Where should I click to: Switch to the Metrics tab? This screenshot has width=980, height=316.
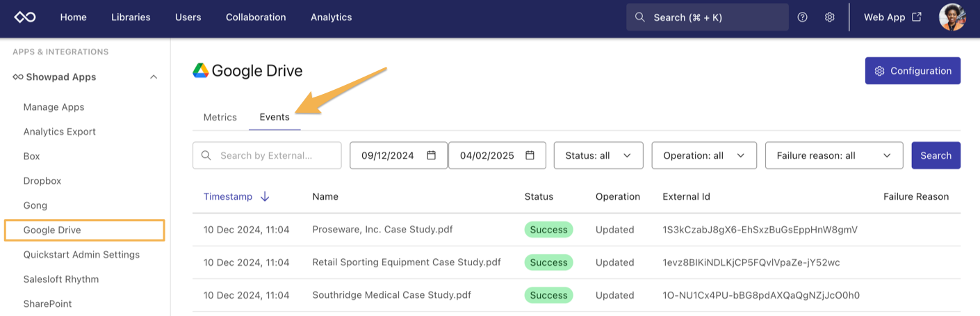tap(220, 117)
